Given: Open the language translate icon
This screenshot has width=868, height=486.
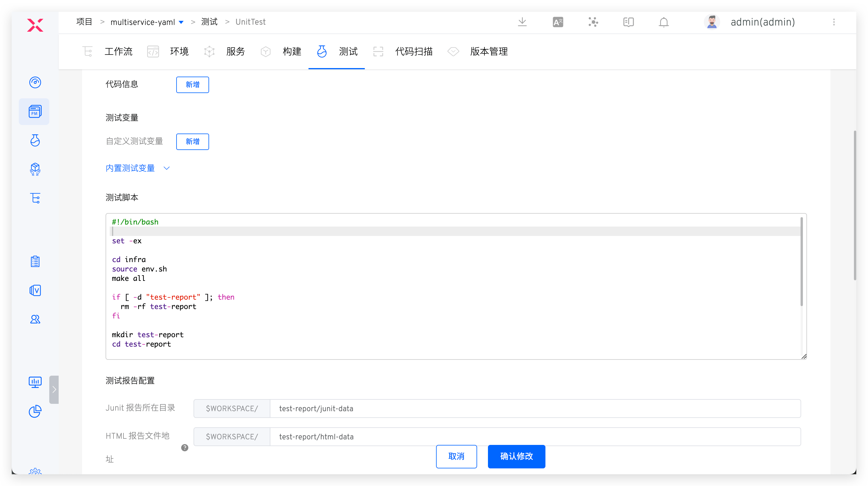Looking at the screenshot, I should (558, 22).
